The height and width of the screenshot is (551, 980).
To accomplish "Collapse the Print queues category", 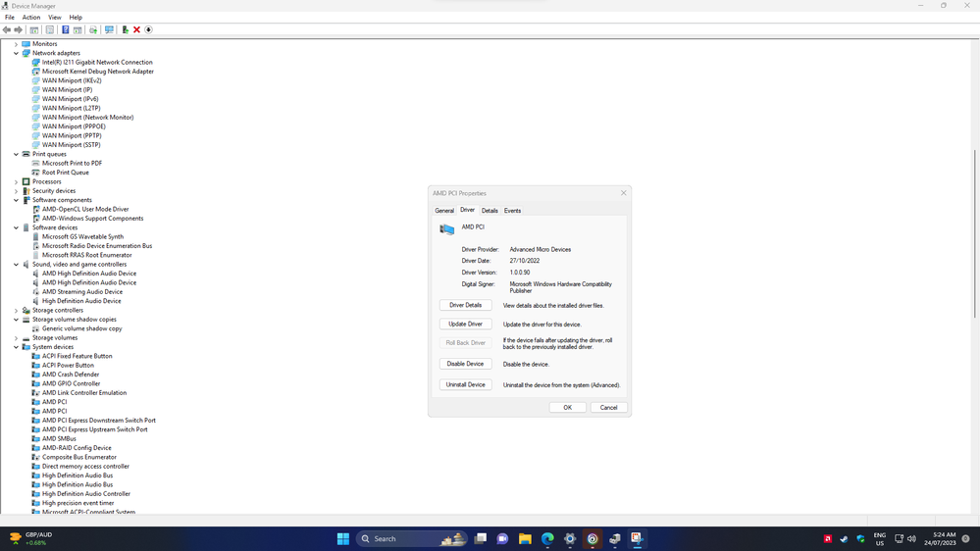I will 17,154.
